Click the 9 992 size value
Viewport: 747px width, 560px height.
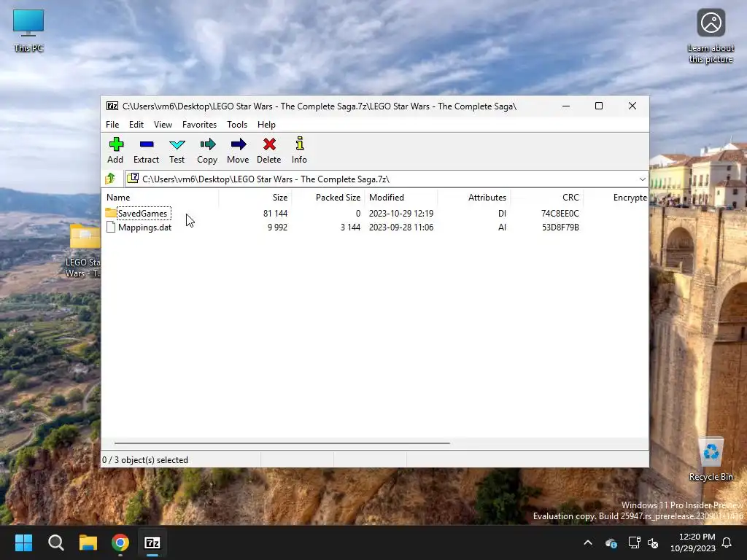click(x=277, y=227)
